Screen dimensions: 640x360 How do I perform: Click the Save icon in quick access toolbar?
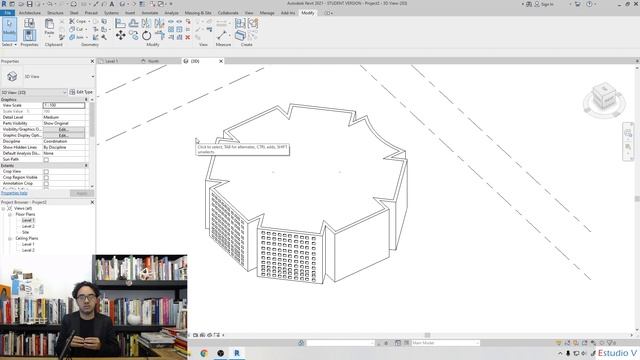[29, 4]
